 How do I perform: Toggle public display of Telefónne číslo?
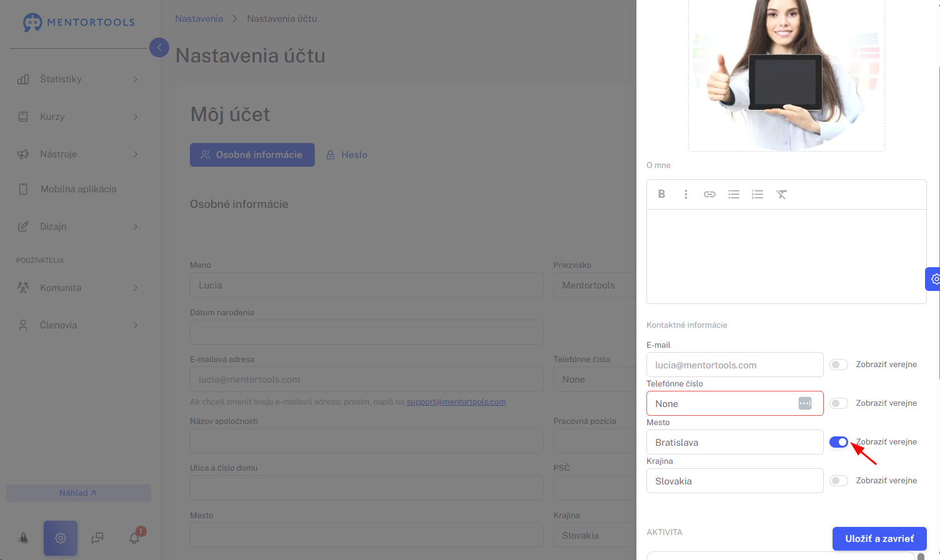pyautogui.click(x=838, y=403)
